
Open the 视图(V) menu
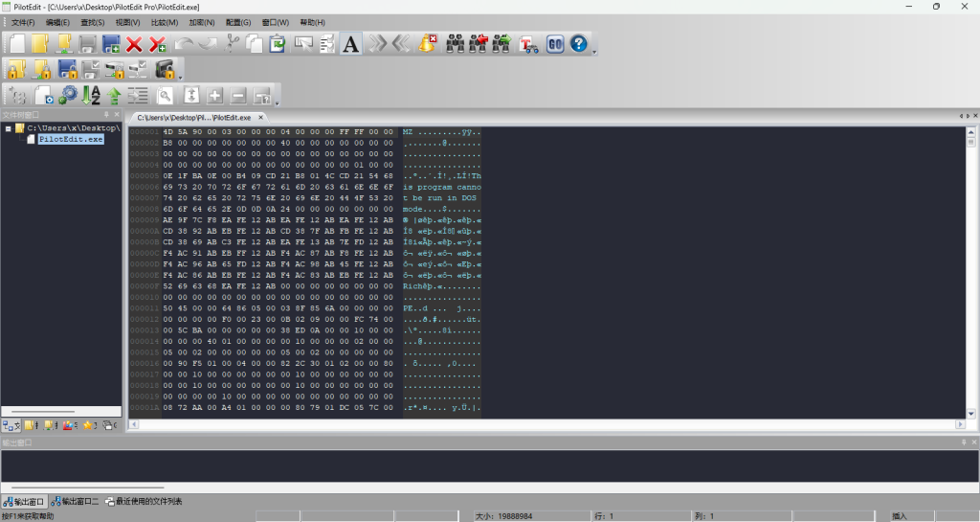point(127,22)
